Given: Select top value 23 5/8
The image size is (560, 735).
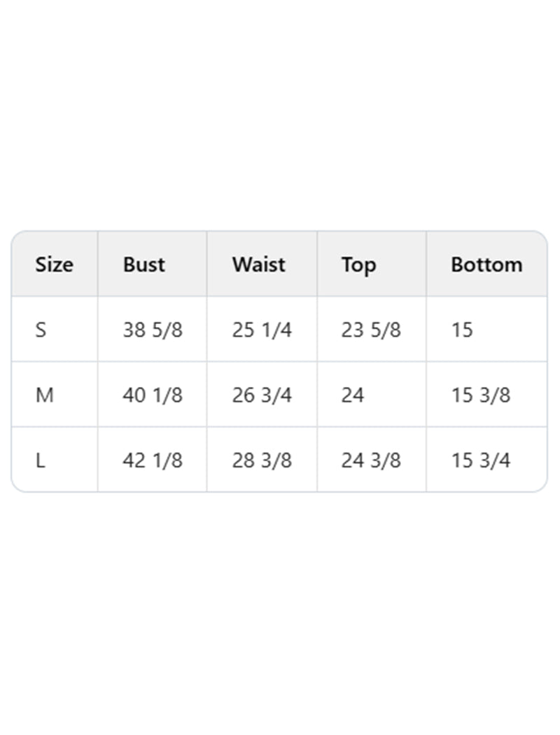Looking at the screenshot, I should tap(371, 330).
